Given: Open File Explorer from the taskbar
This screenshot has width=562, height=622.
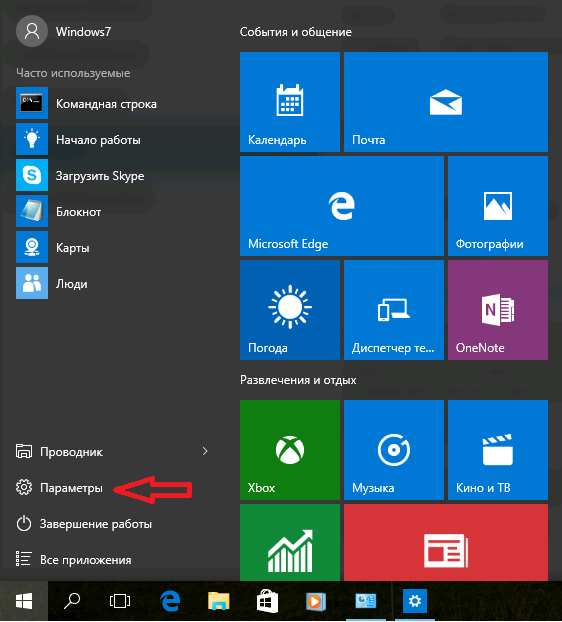Looking at the screenshot, I should [x=219, y=601].
